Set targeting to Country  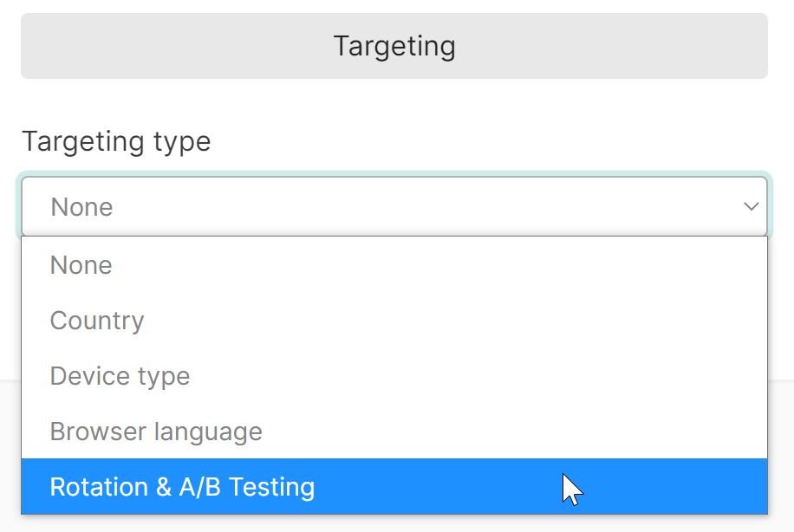pos(394,321)
